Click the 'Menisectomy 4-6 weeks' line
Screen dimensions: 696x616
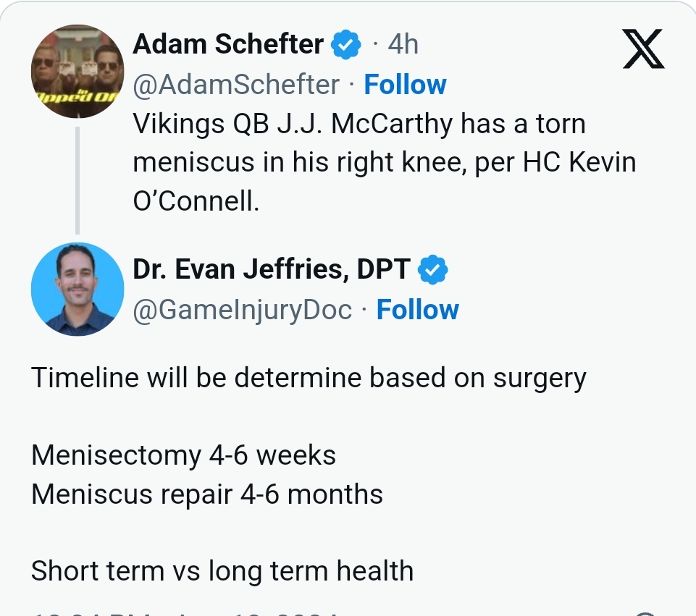pos(183,456)
